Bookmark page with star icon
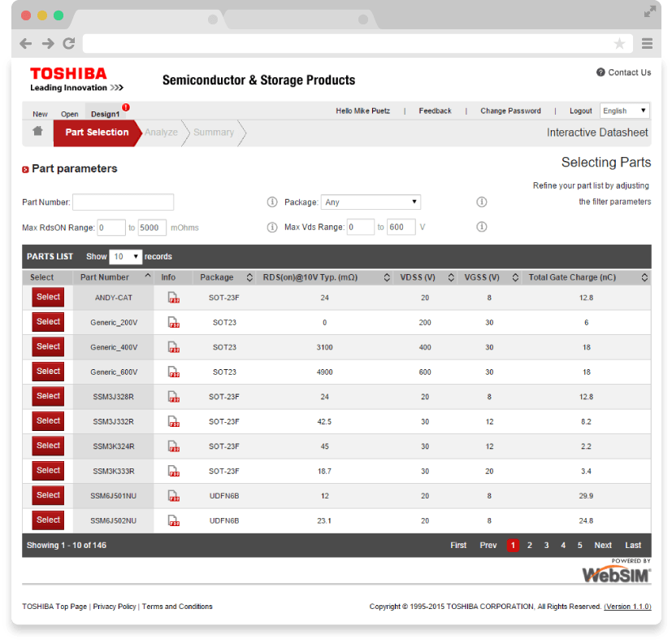 point(619,43)
